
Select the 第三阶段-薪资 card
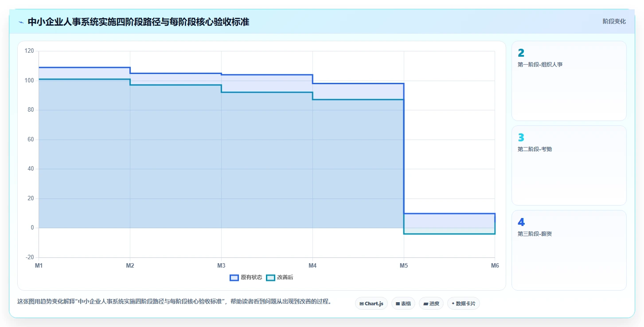(569, 250)
